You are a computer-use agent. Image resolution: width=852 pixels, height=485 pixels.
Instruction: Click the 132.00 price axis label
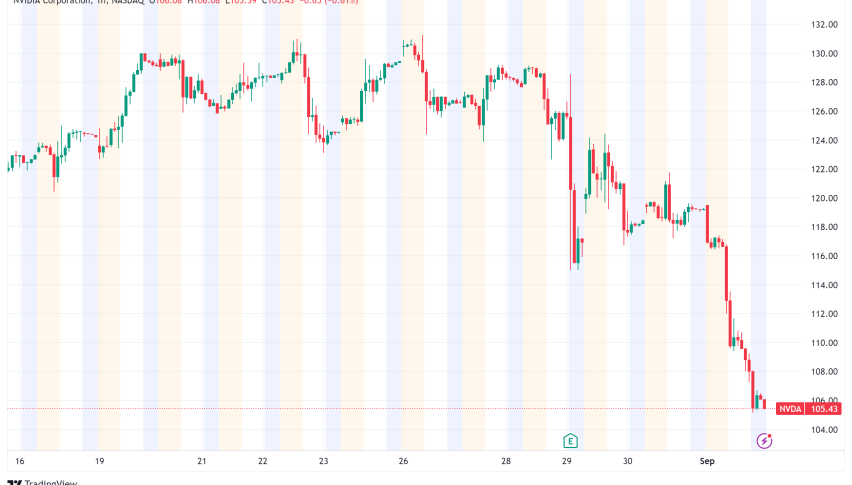coord(824,24)
